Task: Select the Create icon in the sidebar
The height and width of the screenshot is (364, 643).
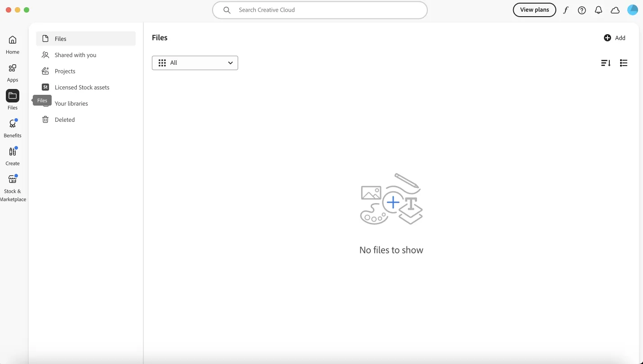Action: pos(12,155)
